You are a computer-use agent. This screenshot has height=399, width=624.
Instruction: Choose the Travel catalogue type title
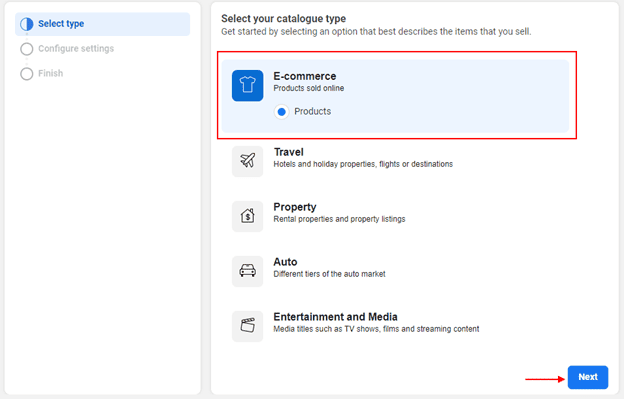pos(289,152)
